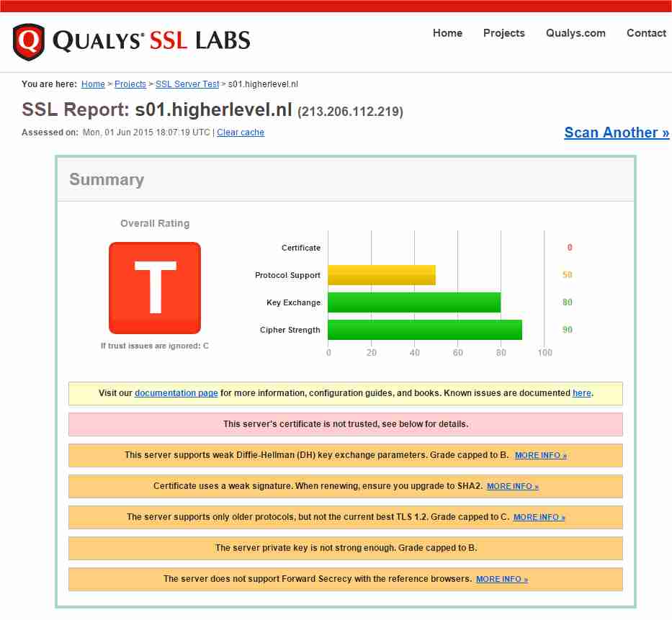The width and height of the screenshot is (672, 620).
Task: Click 'If trust issues are ignored: C' text
Action: coord(155,346)
